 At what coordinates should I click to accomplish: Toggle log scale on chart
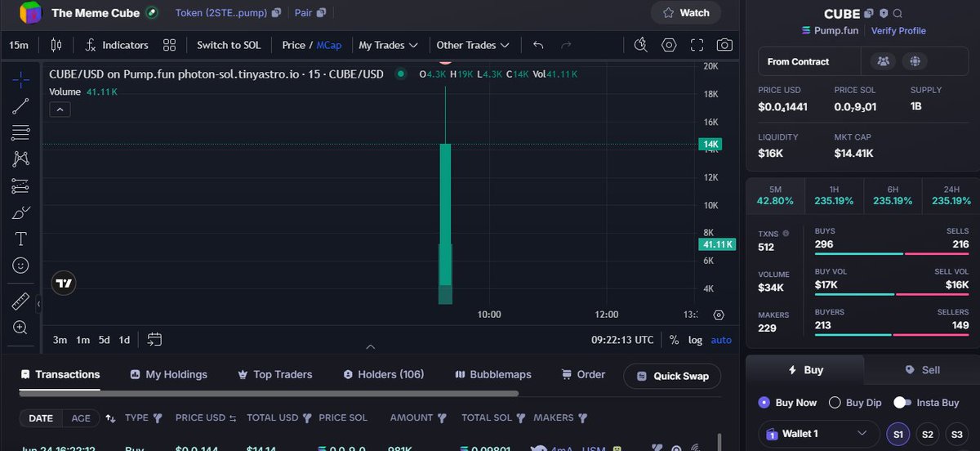(695, 340)
